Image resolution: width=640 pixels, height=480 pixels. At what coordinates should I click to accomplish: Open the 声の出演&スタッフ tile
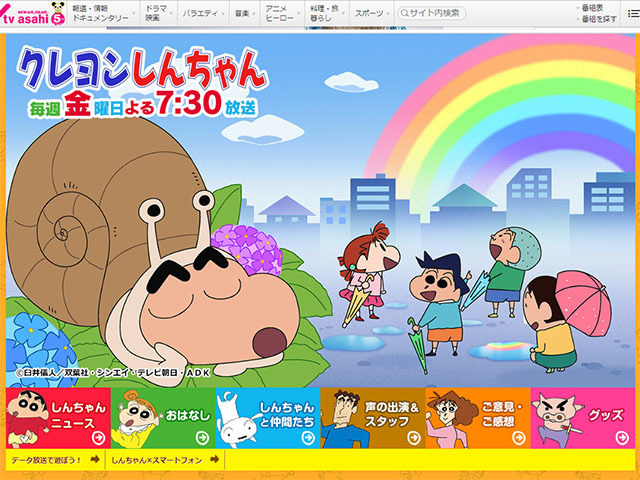point(373,418)
